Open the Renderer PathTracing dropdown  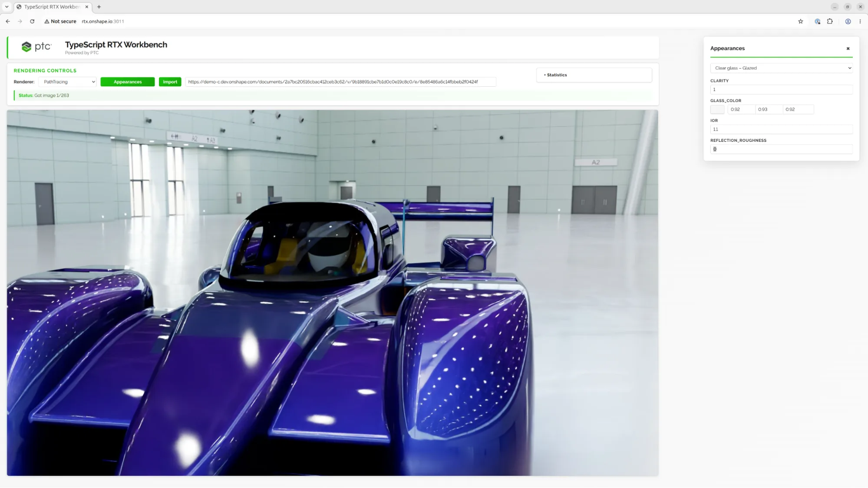(x=68, y=82)
